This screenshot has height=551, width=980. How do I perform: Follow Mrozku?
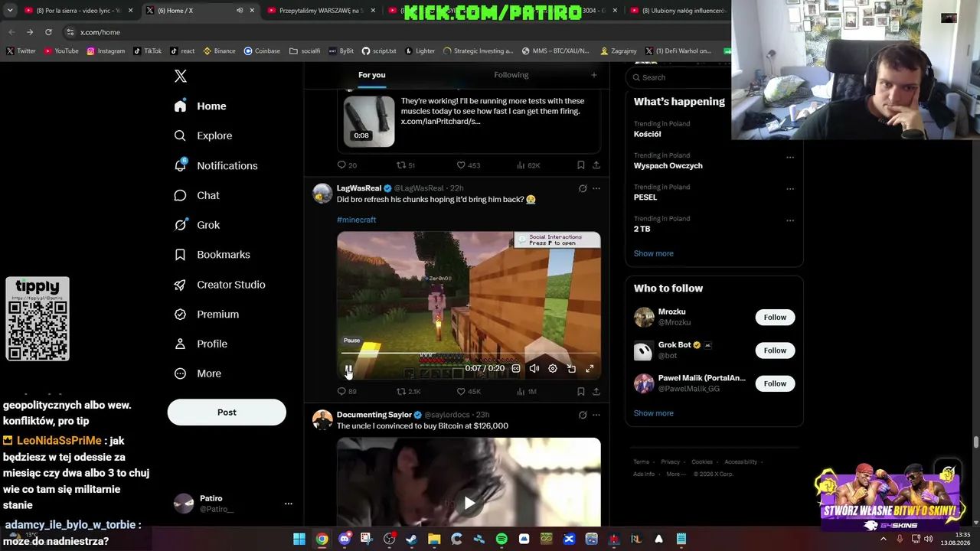(775, 318)
